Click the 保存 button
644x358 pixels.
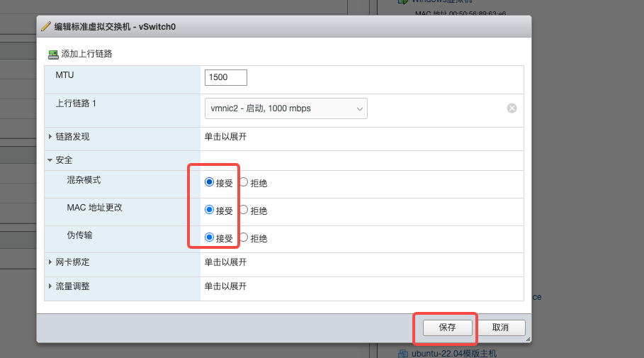click(446, 328)
